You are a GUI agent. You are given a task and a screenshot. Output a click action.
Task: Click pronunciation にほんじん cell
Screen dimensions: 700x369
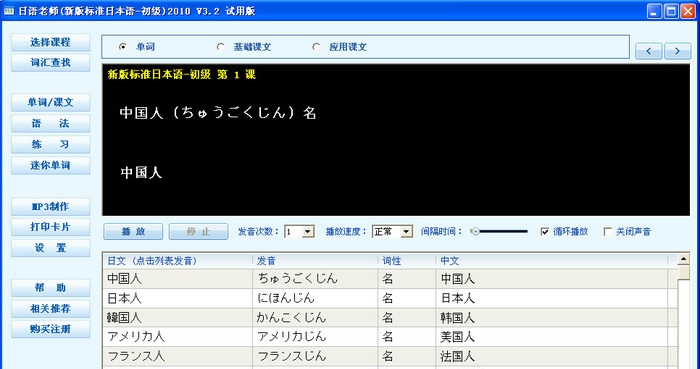tap(315, 298)
